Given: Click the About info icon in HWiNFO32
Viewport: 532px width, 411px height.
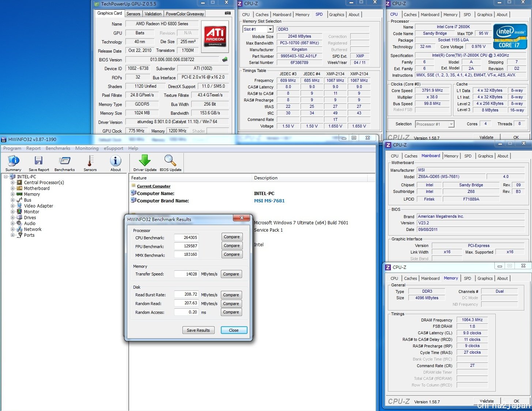Looking at the screenshot, I should pos(116,163).
